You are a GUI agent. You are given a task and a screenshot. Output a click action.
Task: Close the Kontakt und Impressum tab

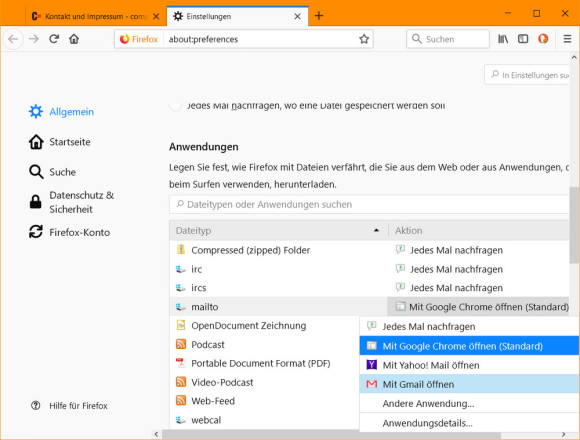coord(156,16)
